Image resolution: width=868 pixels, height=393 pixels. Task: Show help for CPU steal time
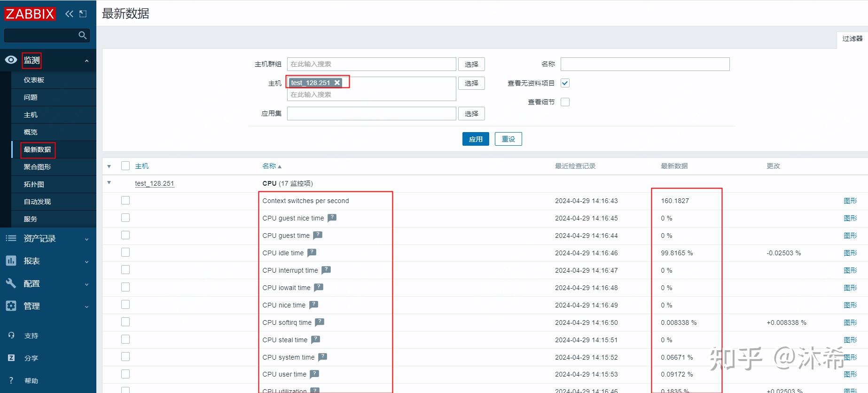pos(315,339)
